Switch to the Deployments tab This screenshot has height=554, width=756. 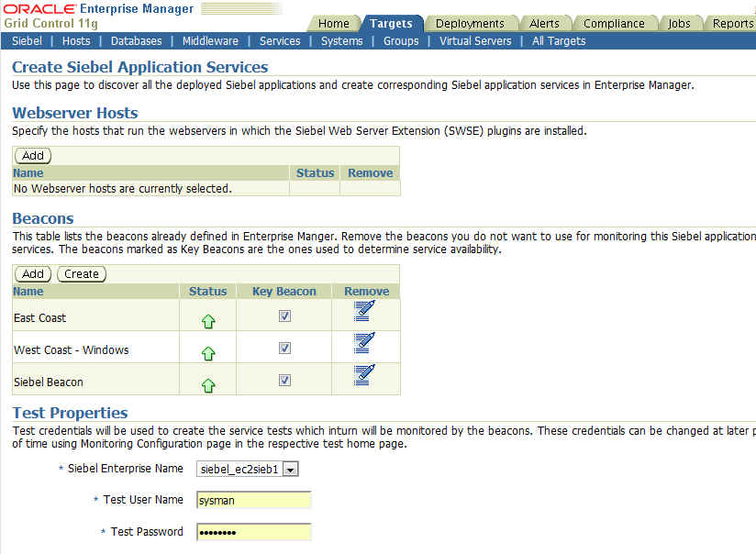tap(470, 24)
